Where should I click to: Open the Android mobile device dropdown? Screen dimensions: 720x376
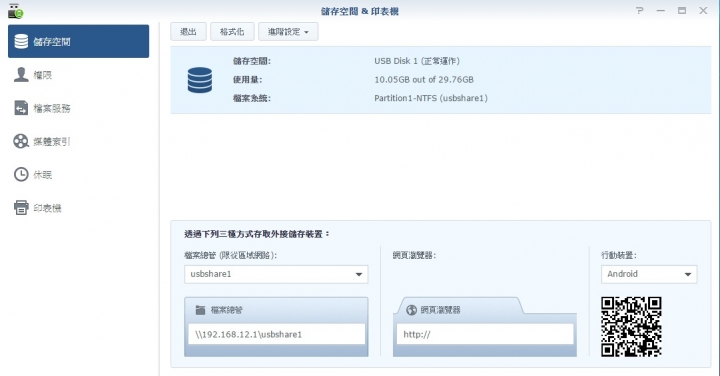click(649, 274)
